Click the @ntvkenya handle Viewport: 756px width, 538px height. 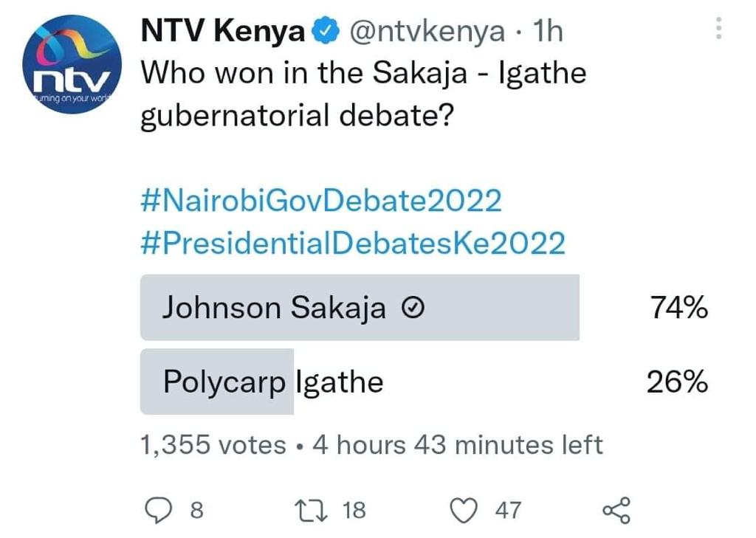(427, 31)
